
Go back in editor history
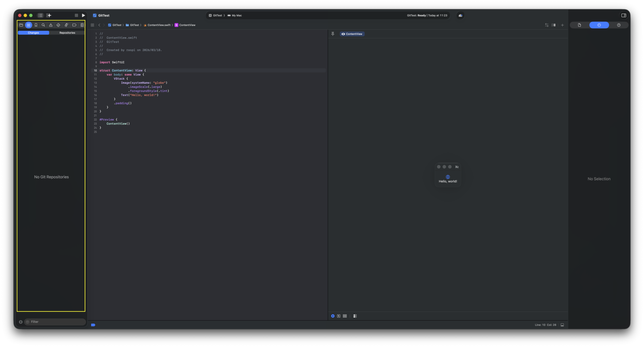(99, 25)
